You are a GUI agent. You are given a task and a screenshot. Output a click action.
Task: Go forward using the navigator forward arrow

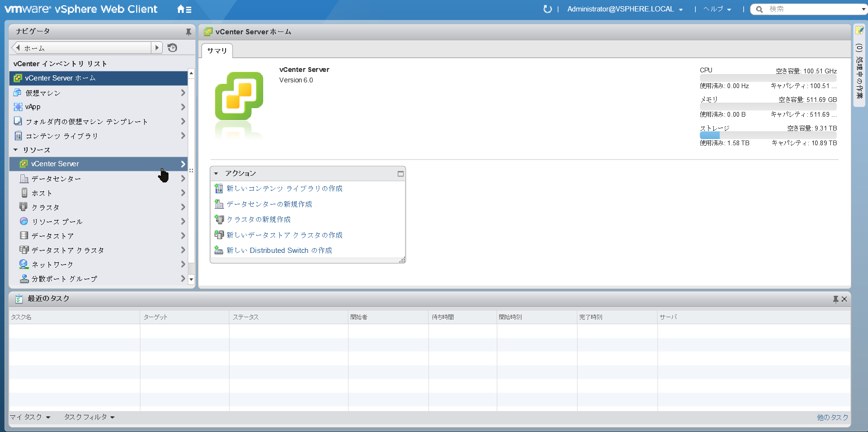pyautogui.click(x=157, y=48)
